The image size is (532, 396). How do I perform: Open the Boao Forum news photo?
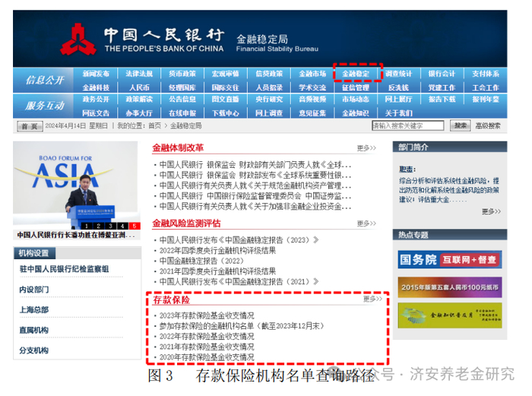(77, 185)
